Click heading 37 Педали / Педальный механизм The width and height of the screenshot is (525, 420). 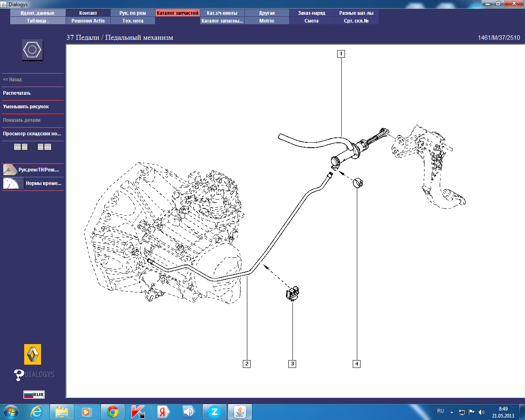pyautogui.click(x=120, y=38)
